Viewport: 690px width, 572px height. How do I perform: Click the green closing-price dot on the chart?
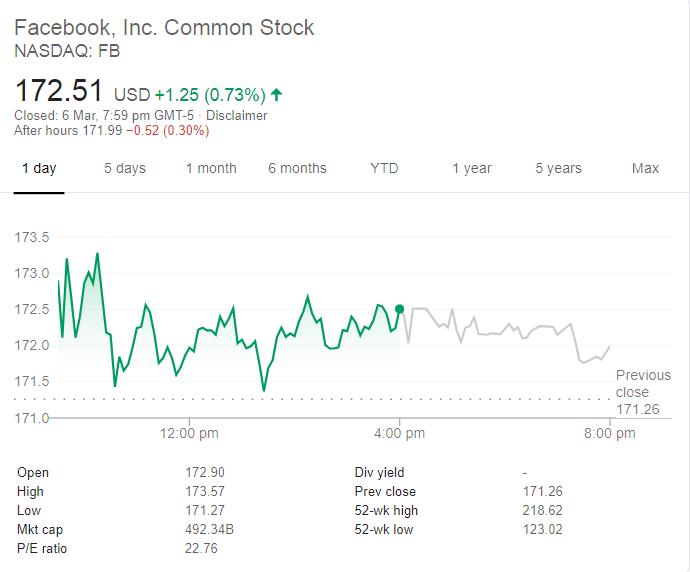[x=400, y=309]
